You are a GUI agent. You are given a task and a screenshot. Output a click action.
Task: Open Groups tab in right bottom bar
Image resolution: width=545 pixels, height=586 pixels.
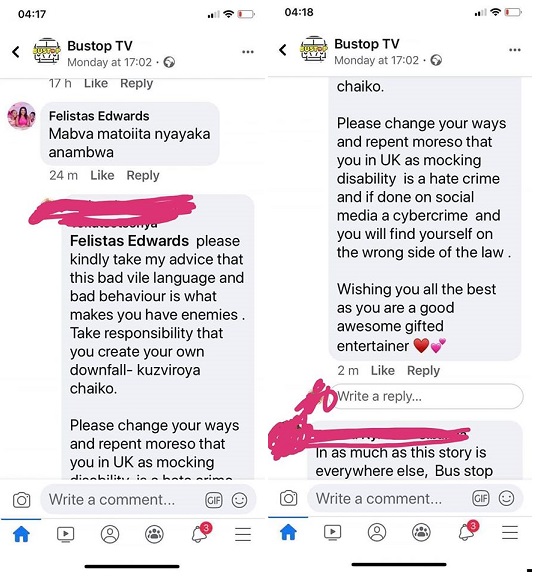(x=421, y=532)
